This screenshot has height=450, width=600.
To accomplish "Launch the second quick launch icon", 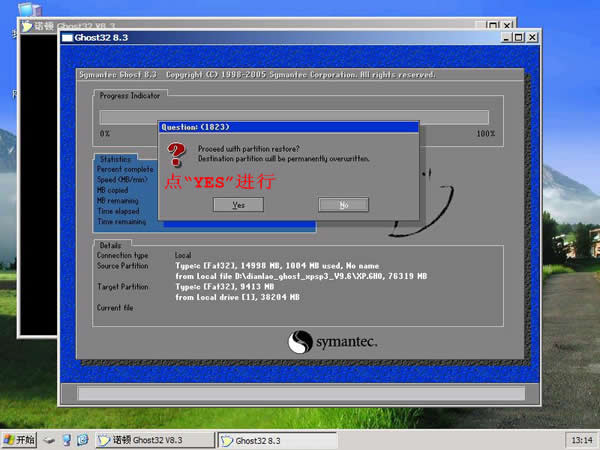I will tap(67, 440).
